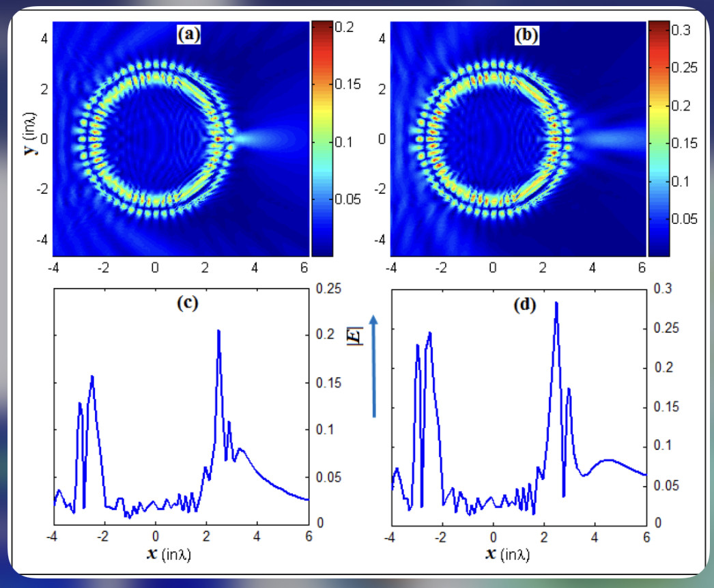Select the |E| axis label
Screen dimensions: 714x588
(374, 335)
